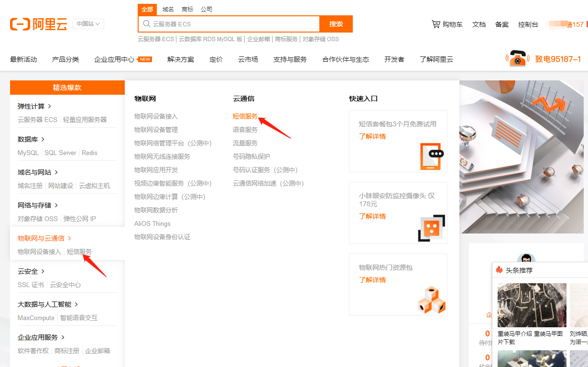Click the orange 搜索 button
The width and height of the screenshot is (588, 367).
click(x=336, y=24)
